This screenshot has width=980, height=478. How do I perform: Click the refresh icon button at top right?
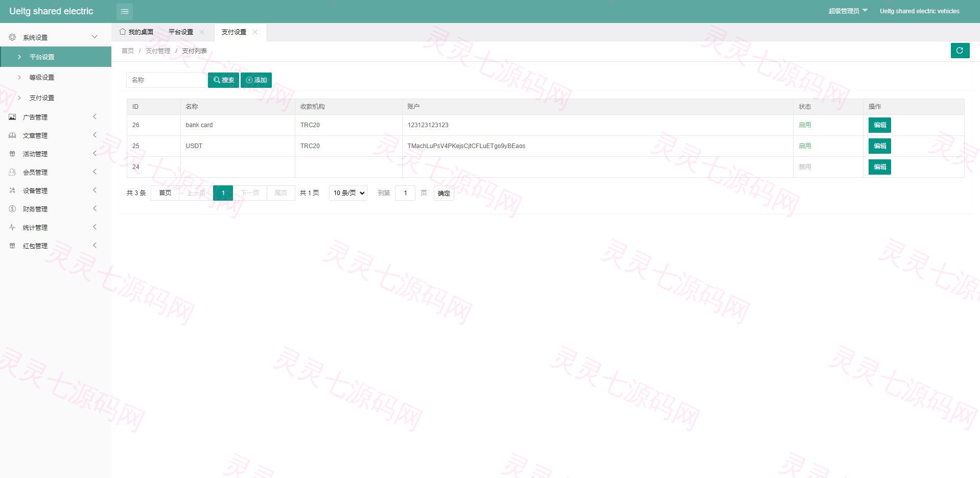[960, 51]
